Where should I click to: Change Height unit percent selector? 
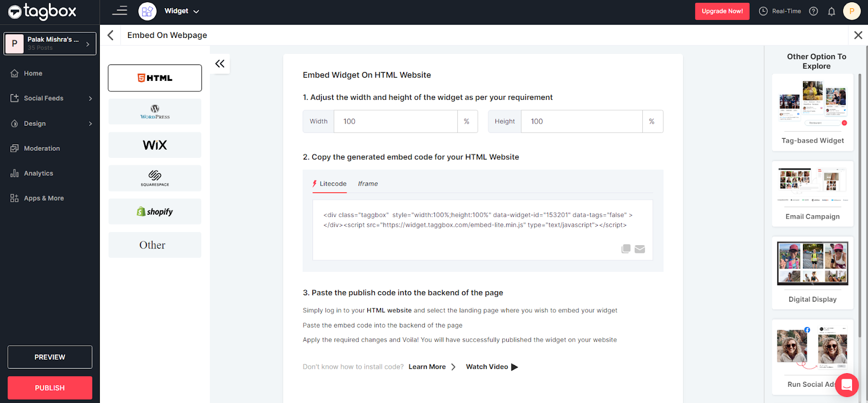tap(653, 121)
